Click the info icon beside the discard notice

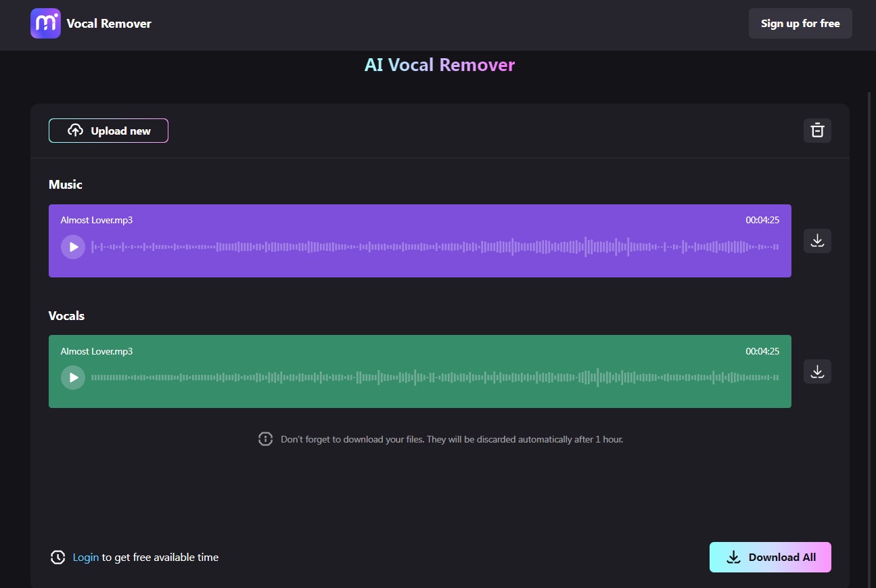click(x=265, y=439)
